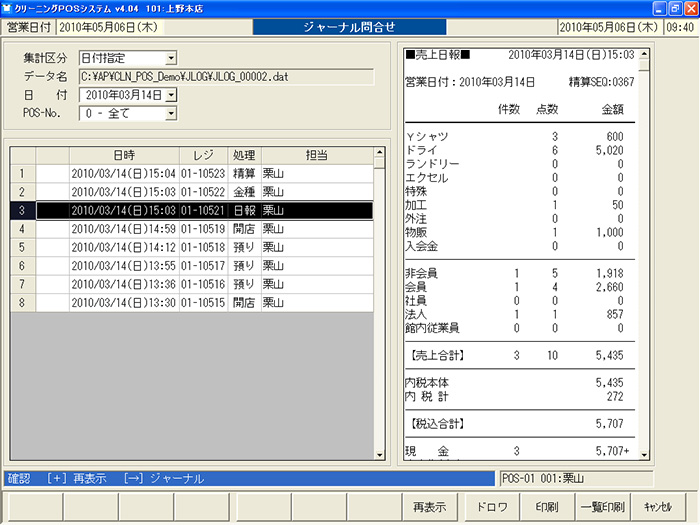700x525 pixels.
Task: Click the 精算SEQ:0367 text in receipt
Action: pos(601,82)
